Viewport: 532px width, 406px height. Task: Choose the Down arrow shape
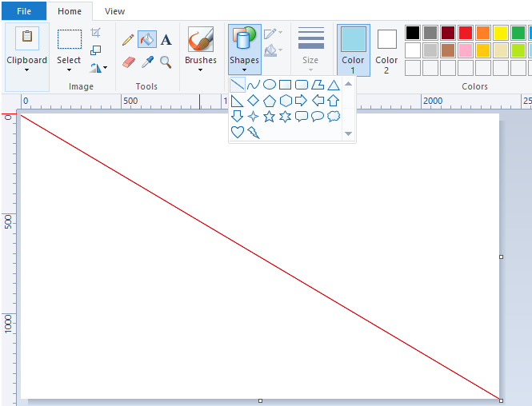237,116
